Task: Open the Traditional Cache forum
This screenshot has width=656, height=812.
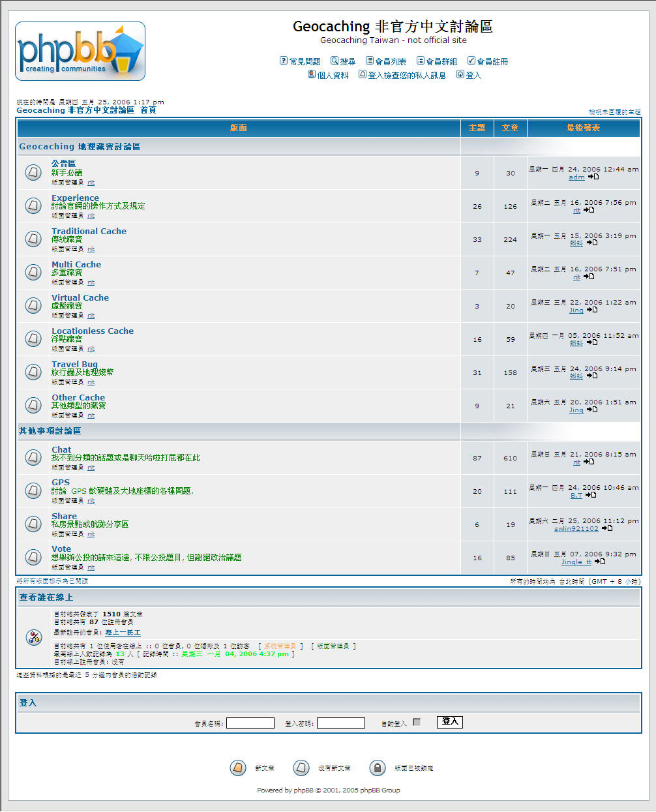Action: 89,231
